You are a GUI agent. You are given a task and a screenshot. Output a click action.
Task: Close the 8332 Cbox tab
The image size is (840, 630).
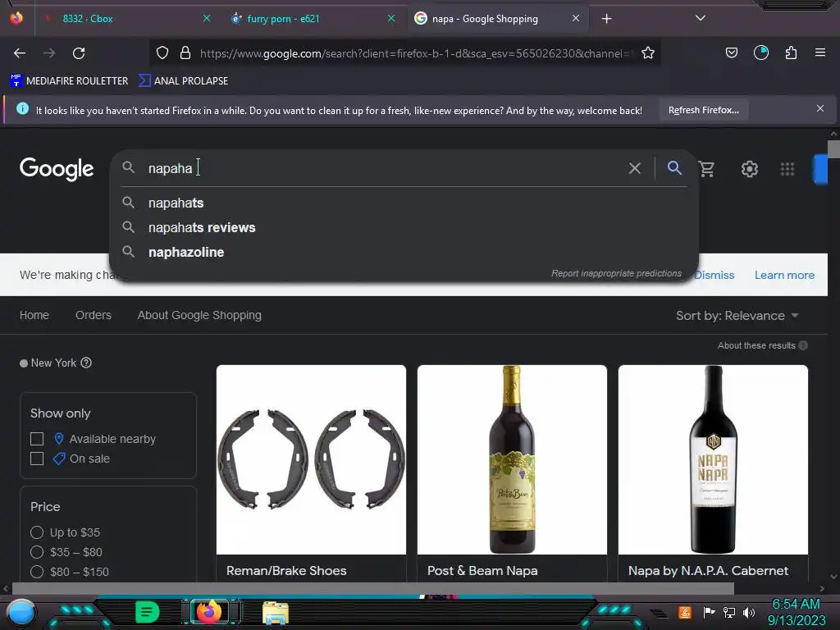pos(206,18)
